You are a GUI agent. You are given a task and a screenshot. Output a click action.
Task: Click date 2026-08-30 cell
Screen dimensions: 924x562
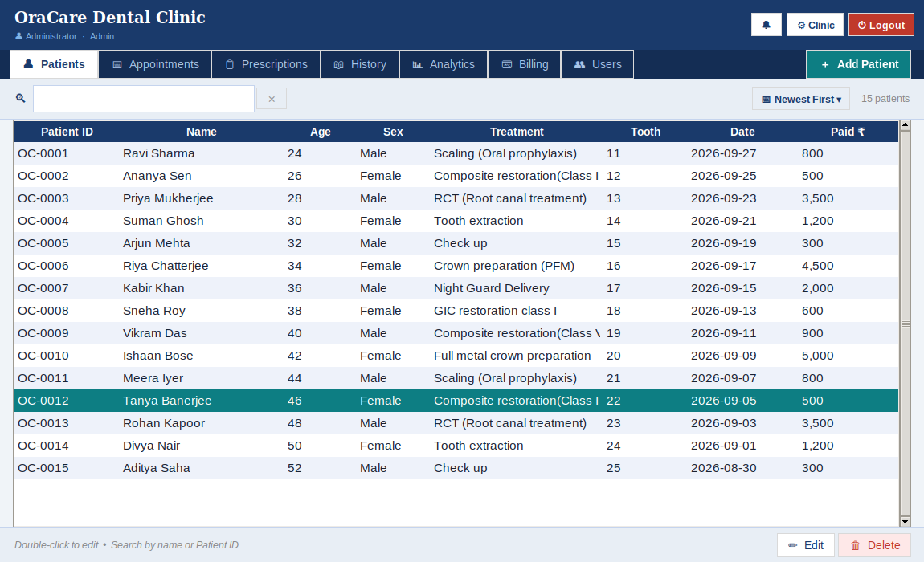(x=724, y=468)
